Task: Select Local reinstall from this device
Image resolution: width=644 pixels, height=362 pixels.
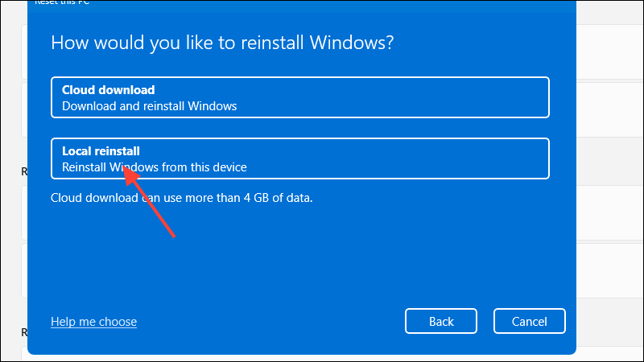Action: tap(299, 158)
